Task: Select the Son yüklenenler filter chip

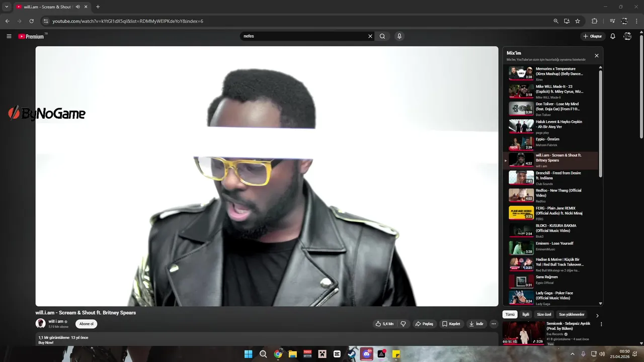Action: coord(572,314)
